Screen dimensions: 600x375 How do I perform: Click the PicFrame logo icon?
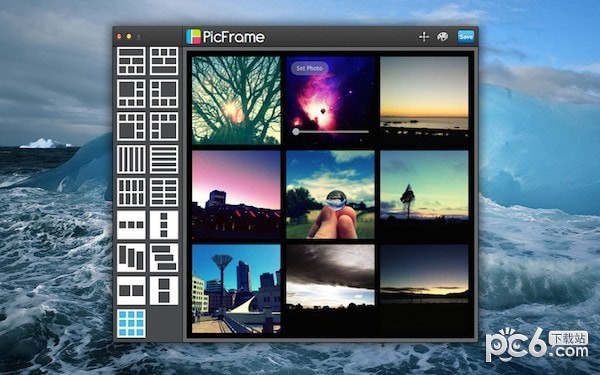(x=193, y=37)
